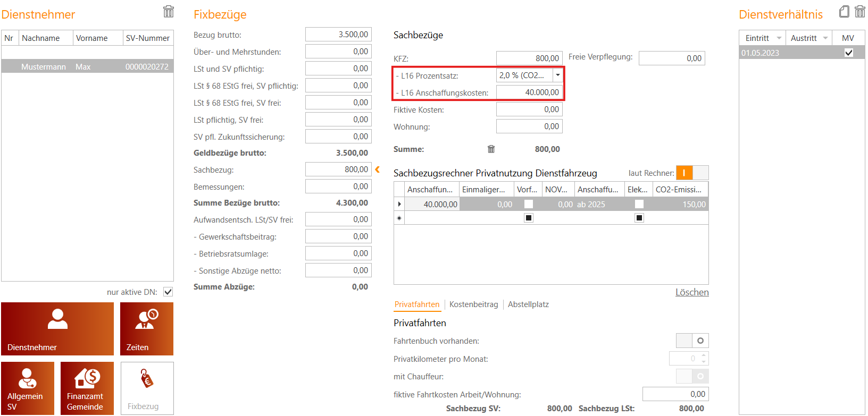Image resolution: width=868 pixels, height=416 pixels.
Task: Click the trash icon above Dienstnehmer list
Action: point(168,11)
